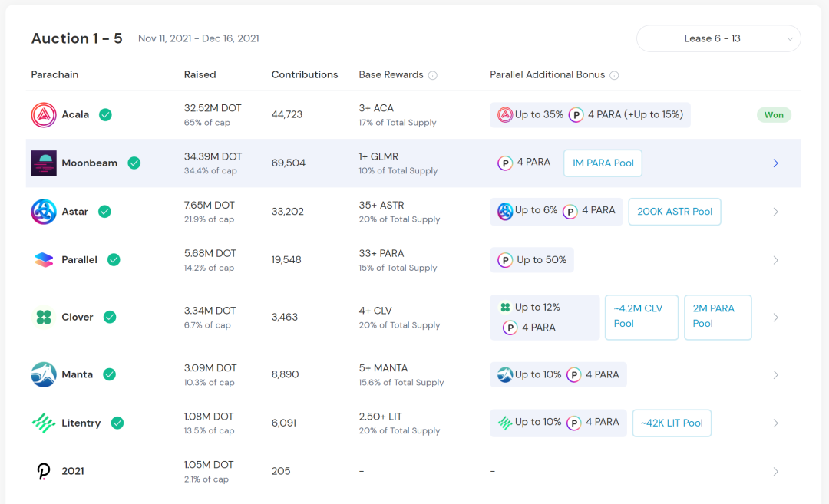
Task: Click Litentry's green verified checkmark
Action: pos(117,423)
